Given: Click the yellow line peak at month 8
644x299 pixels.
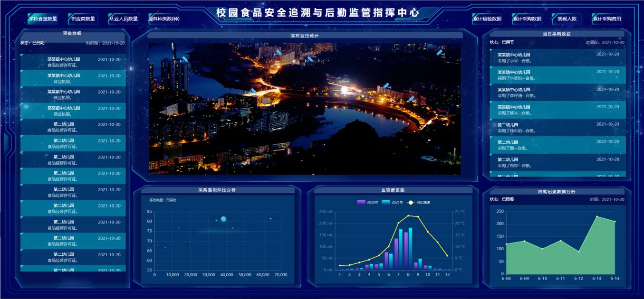Looking at the screenshot, I should click(408, 215).
